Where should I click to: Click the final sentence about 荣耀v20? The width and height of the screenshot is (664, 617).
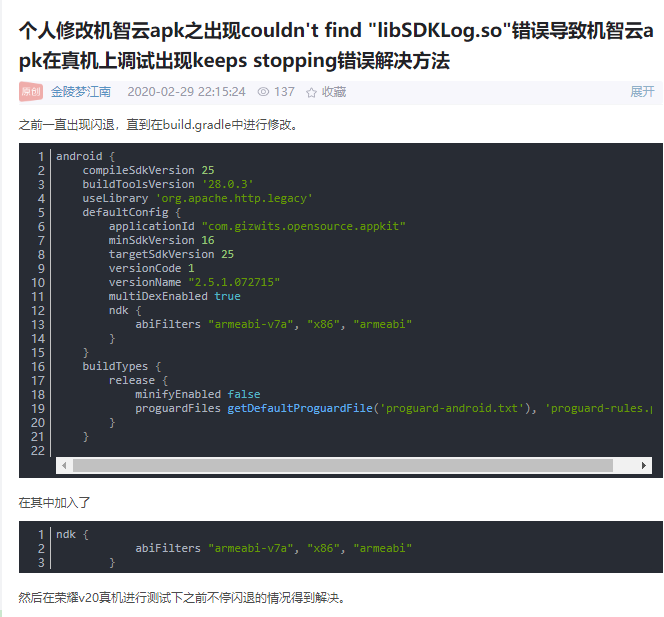(x=183, y=598)
